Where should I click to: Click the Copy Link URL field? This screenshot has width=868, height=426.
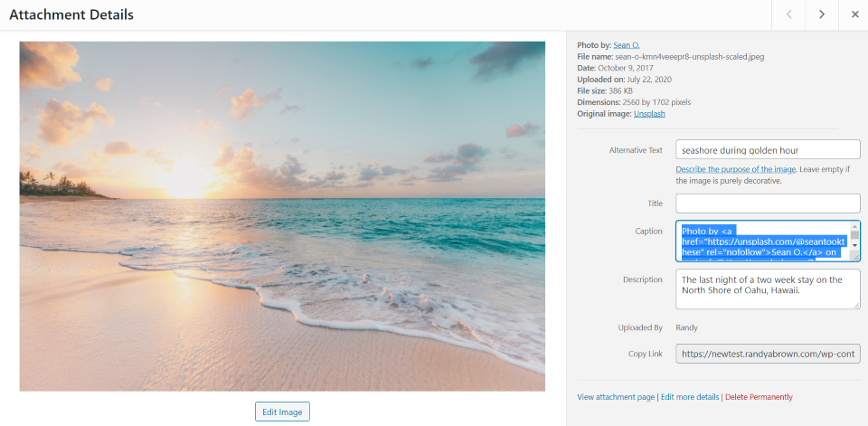[x=768, y=354]
